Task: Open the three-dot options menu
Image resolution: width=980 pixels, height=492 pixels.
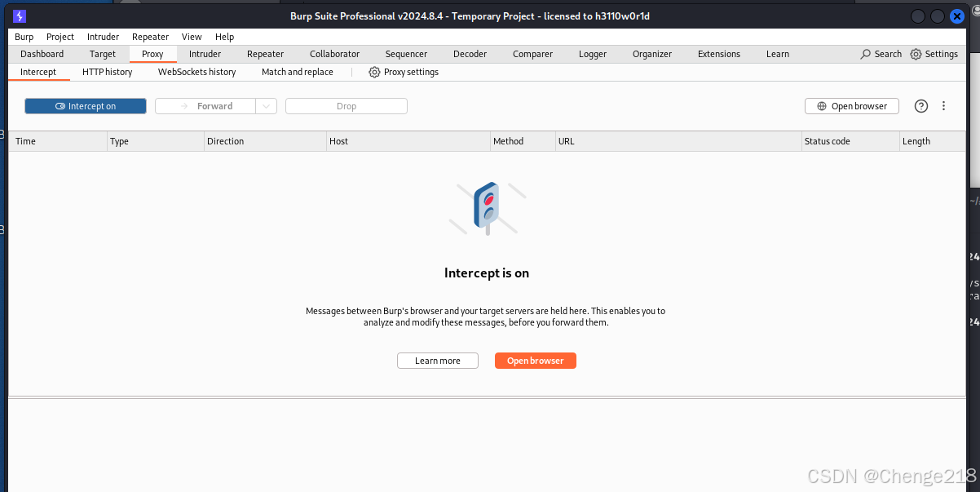Action: tap(944, 106)
